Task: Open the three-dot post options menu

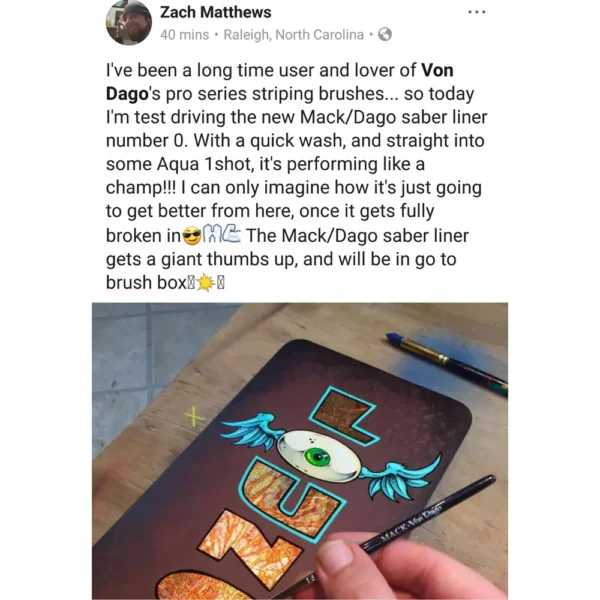Action: coord(477,12)
